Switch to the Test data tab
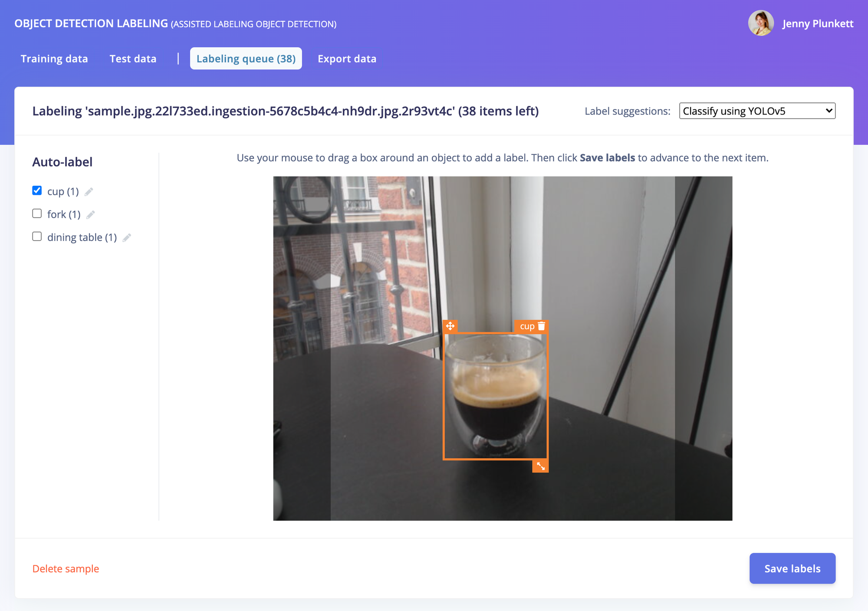Screen dimensions: 868x611 133,59
